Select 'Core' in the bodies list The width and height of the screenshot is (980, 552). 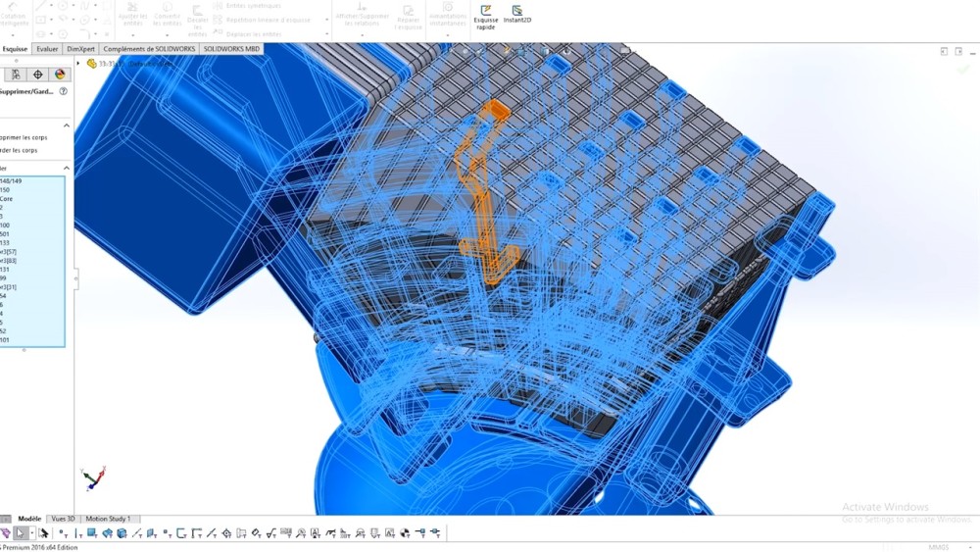[x=7, y=199]
